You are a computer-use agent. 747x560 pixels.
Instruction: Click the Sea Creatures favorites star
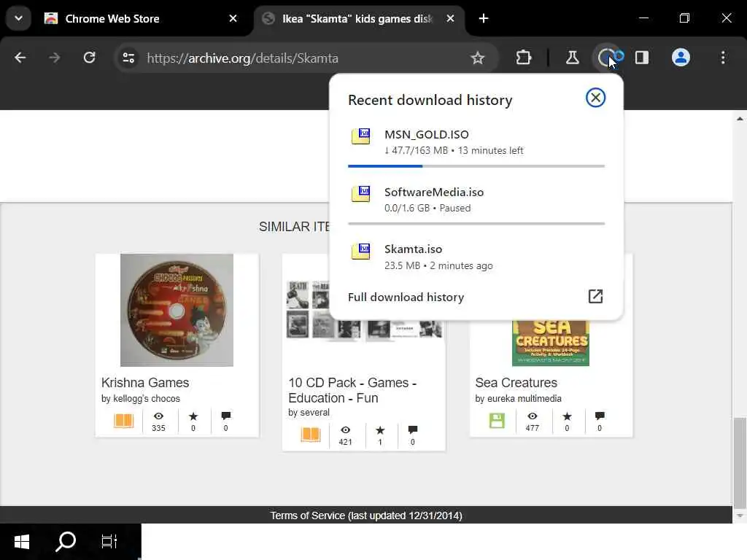[x=567, y=416]
